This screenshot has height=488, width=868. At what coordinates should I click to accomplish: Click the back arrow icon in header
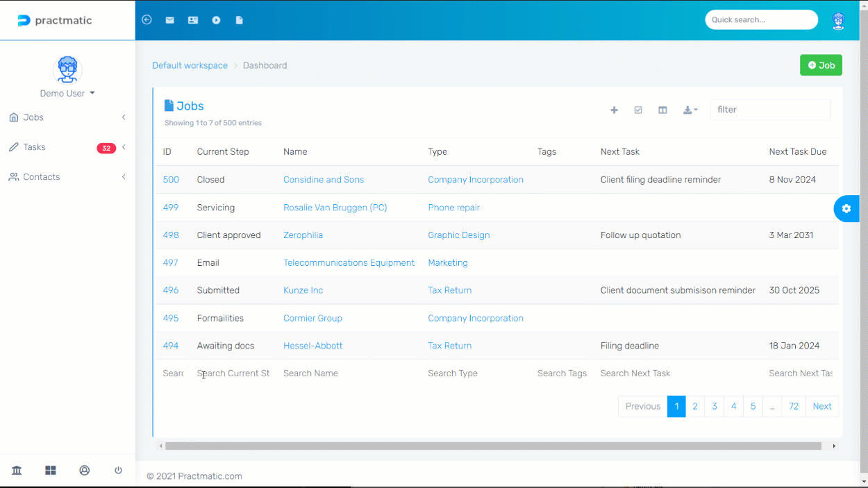pyautogui.click(x=147, y=20)
